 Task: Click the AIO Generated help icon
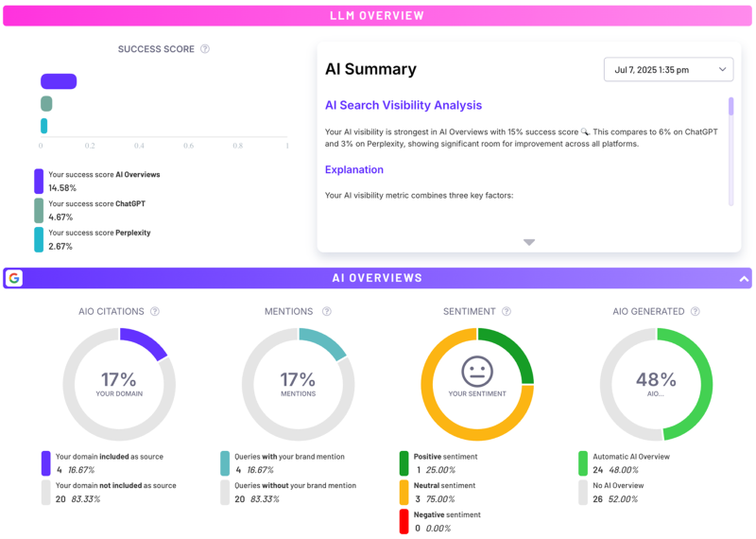(x=696, y=311)
